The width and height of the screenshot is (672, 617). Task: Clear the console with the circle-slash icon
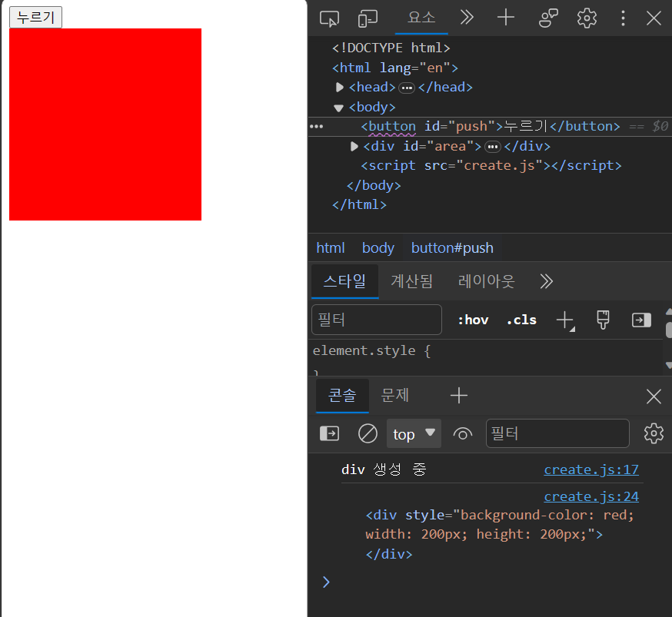tap(368, 433)
